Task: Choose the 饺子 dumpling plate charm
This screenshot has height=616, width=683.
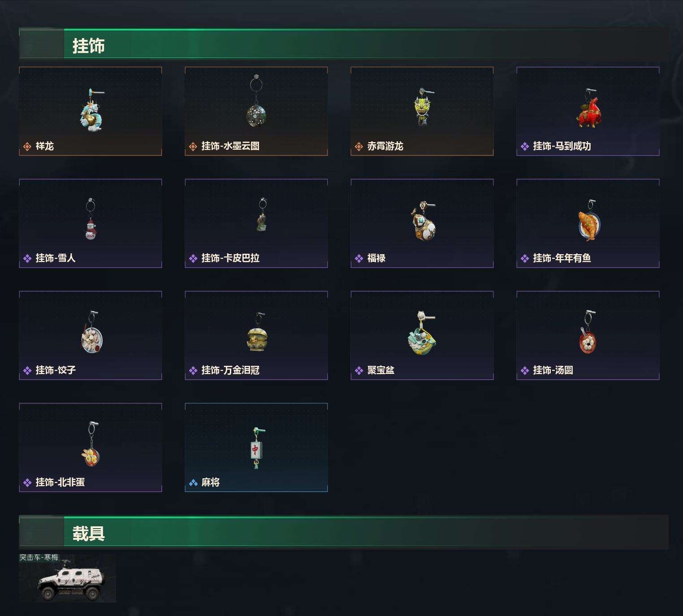Action: click(x=92, y=332)
